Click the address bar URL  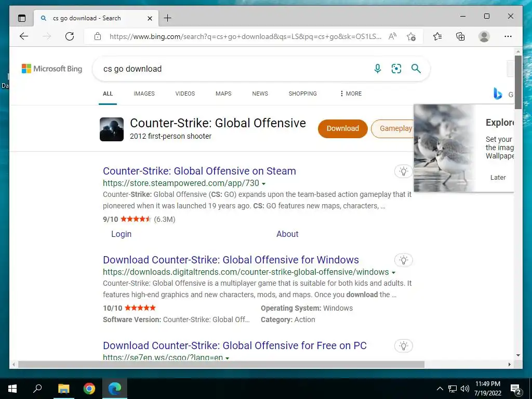pyautogui.click(x=245, y=36)
